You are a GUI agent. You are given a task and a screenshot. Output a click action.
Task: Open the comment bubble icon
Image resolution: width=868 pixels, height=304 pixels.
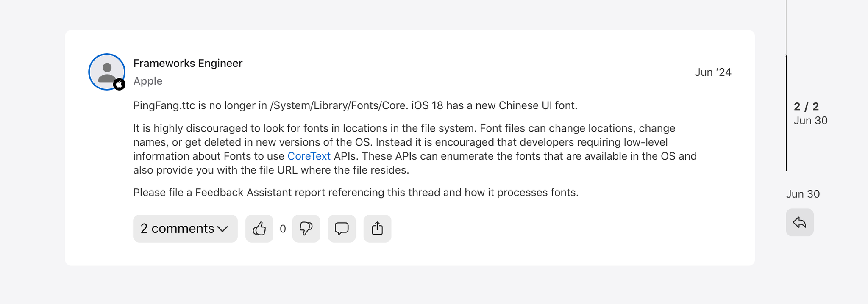(342, 229)
